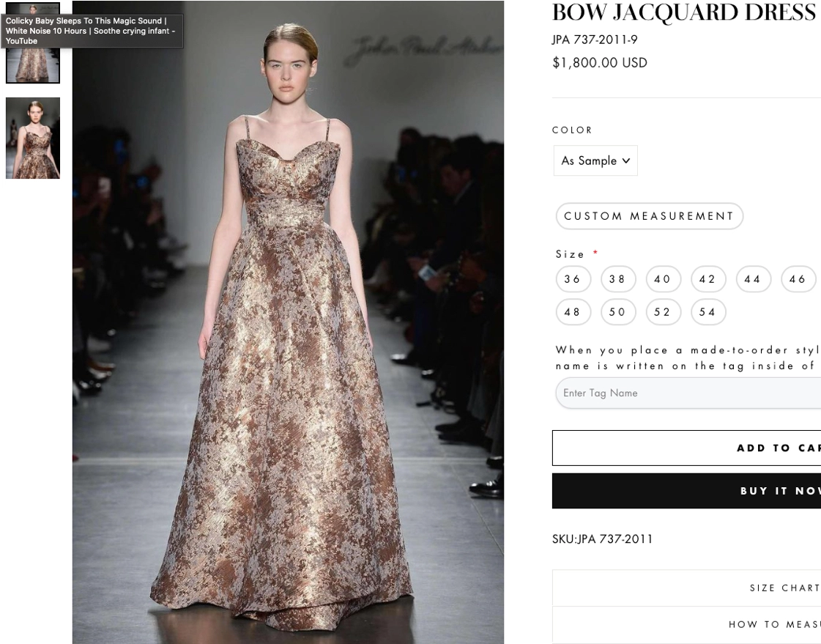The width and height of the screenshot is (821, 644).
Task: Choose size 46
Action: (x=798, y=279)
